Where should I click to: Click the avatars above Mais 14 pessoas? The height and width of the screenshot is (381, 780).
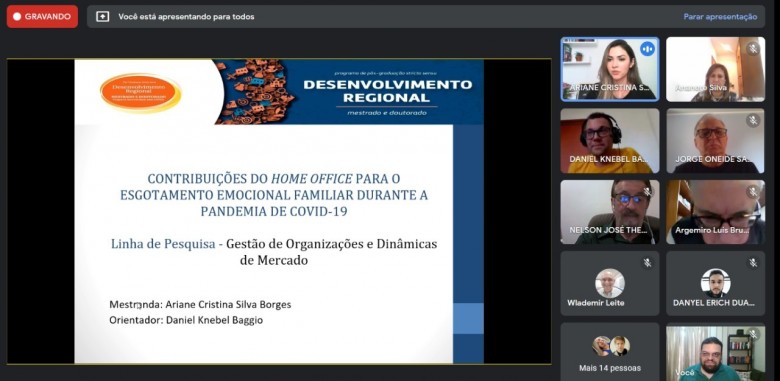click(x=611, y=346)
